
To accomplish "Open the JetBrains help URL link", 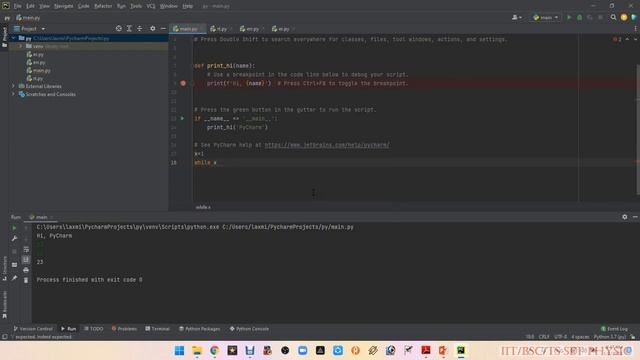I will (x=327, y=145).
